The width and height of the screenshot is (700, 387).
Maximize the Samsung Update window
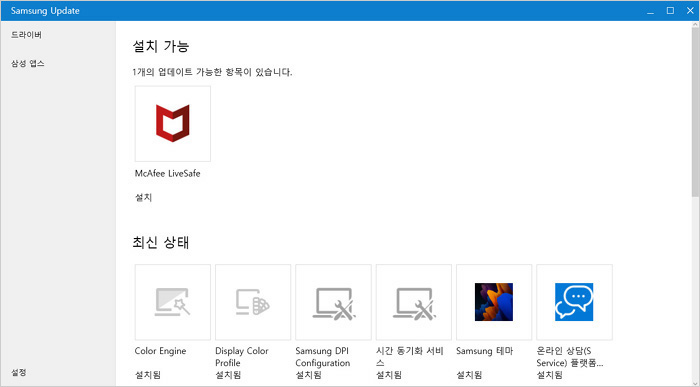click(670, 11)
